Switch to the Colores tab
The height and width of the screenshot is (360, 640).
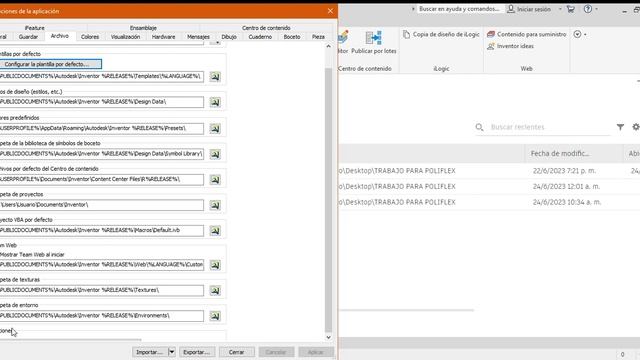(90, 37)
